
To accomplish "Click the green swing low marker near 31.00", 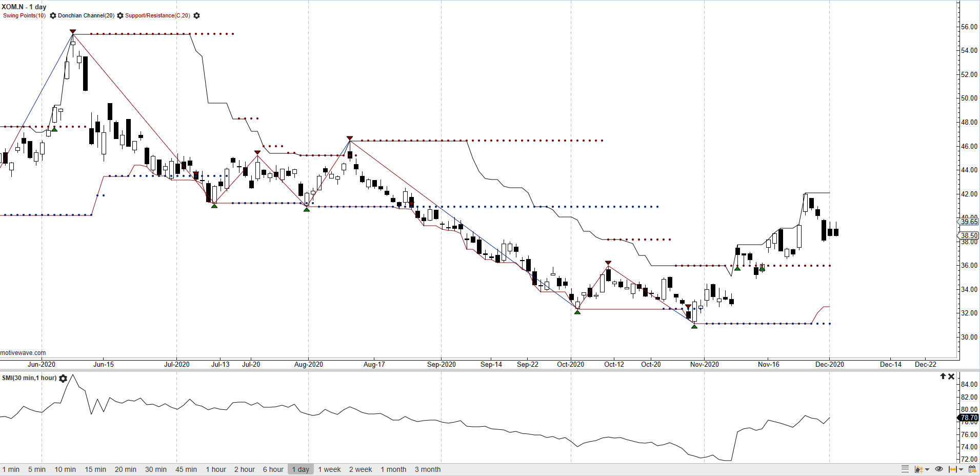I will (694, 326).
